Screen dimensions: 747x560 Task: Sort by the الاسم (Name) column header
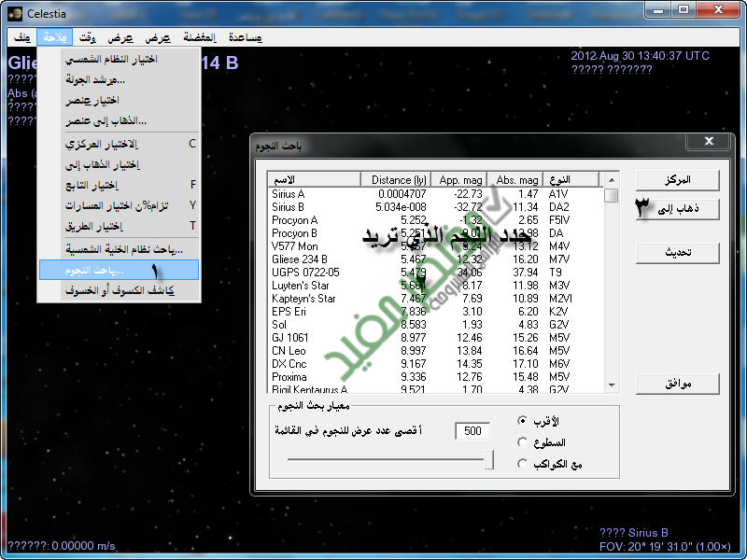pos(315,179)
